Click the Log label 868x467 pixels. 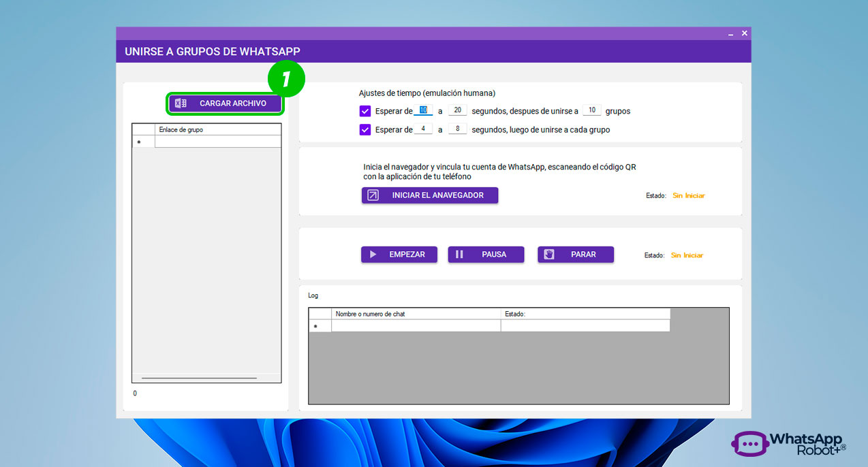click(x=313, y=295)
